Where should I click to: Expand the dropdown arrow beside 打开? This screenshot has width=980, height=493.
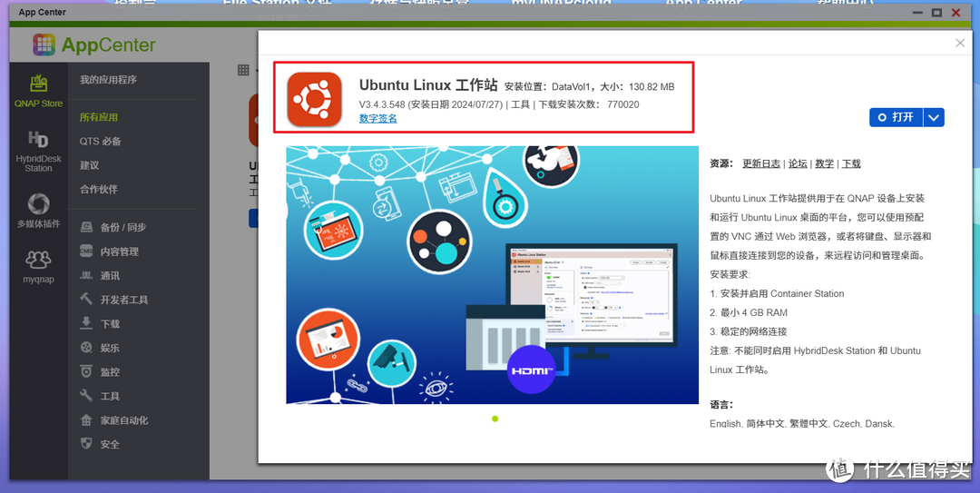point(934,117)
